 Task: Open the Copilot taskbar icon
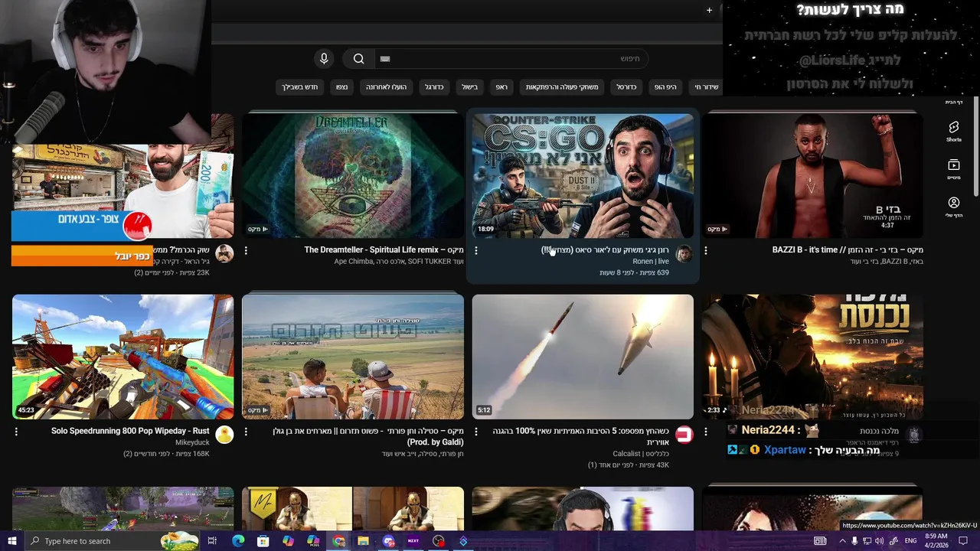point(288,541)
